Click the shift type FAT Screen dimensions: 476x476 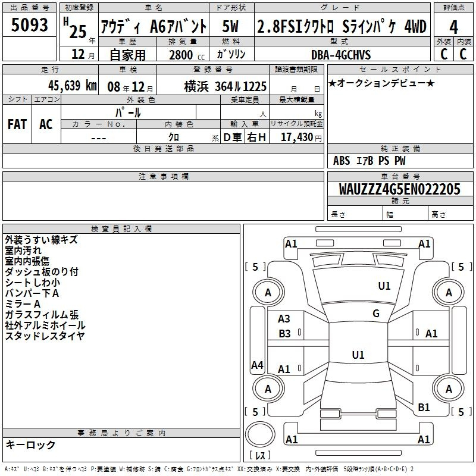pos(17,124)
